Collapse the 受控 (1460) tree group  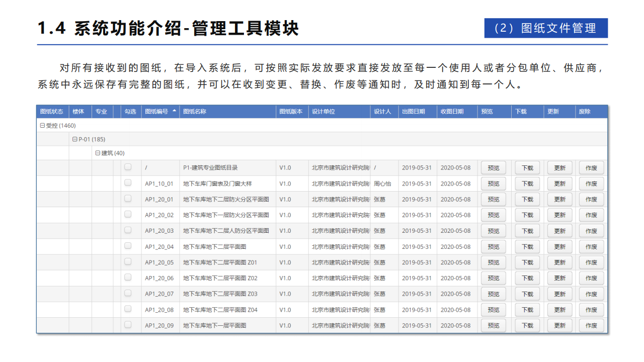[43, 126]
